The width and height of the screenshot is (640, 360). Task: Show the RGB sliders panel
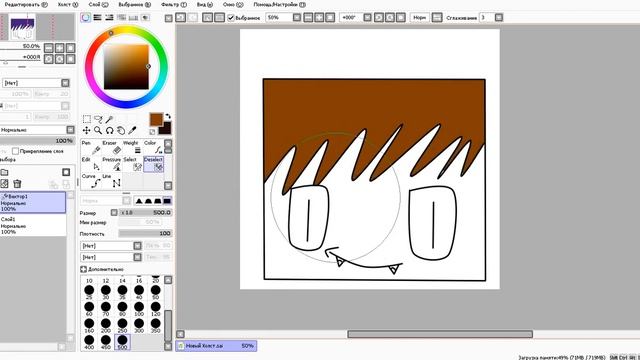[98, 18]
